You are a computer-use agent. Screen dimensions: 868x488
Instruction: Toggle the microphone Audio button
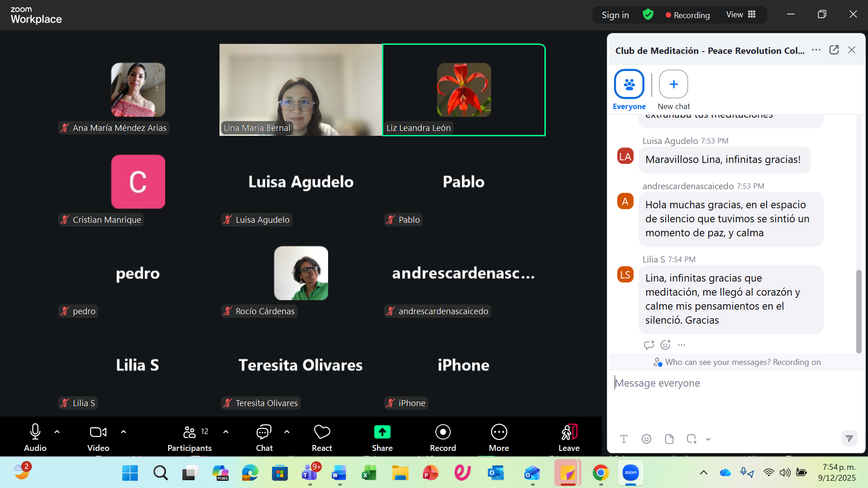[35, 437]
